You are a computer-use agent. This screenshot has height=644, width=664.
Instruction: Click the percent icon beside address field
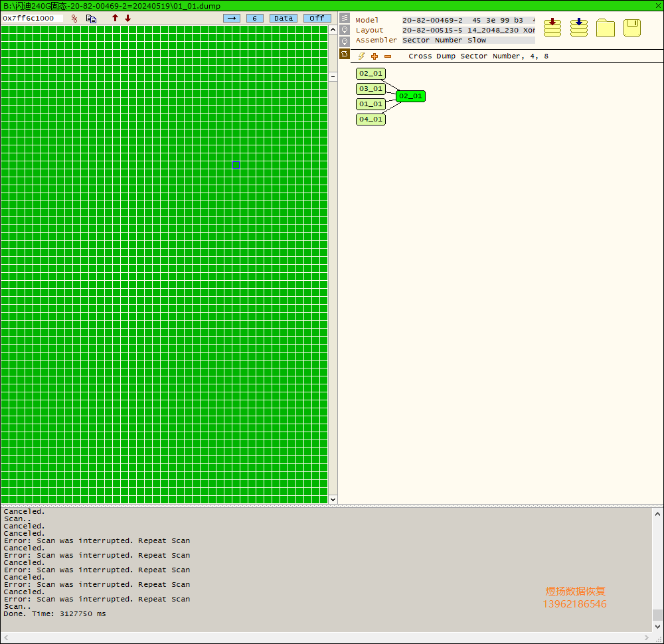(74, 18)
